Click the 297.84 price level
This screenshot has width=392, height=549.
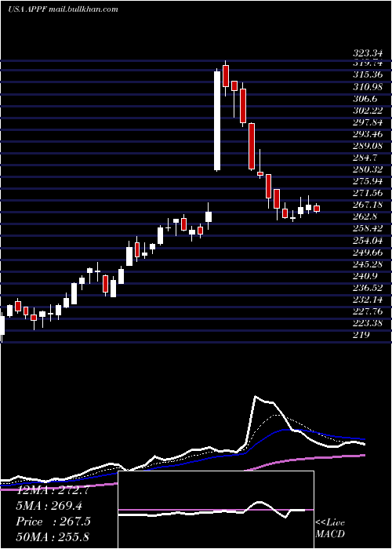(368, 122)
